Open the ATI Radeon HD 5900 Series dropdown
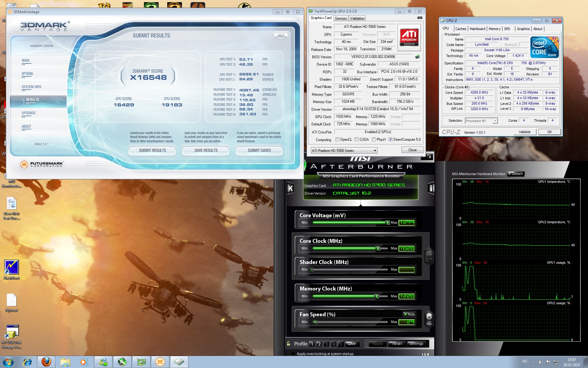 344,150
